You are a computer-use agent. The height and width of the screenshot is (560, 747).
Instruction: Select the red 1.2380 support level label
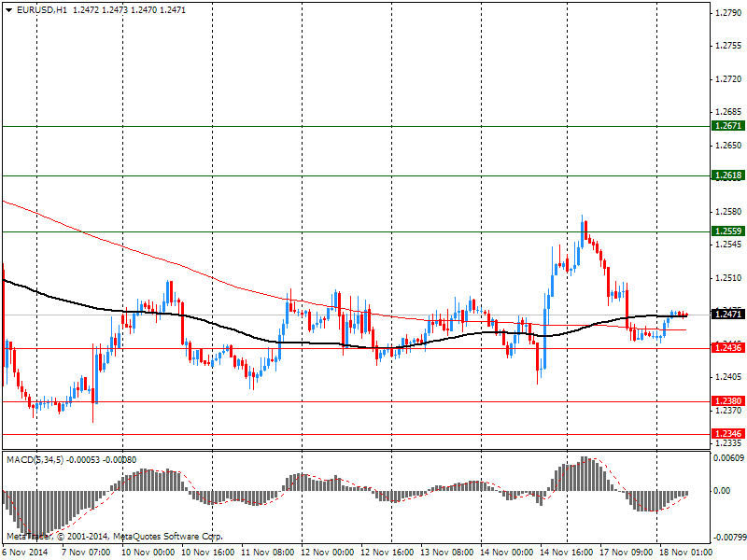(x=728, y=401)
